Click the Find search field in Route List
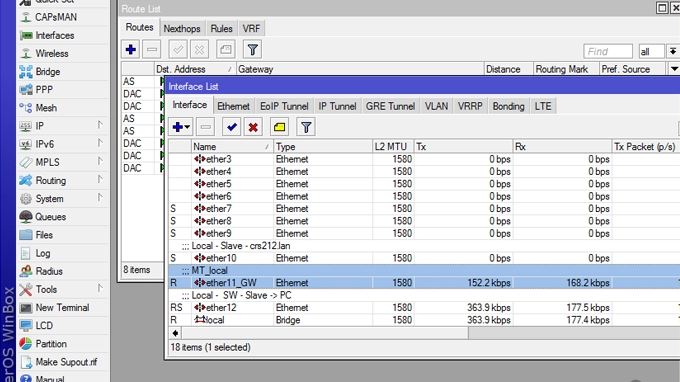 [x=608, y=52]
